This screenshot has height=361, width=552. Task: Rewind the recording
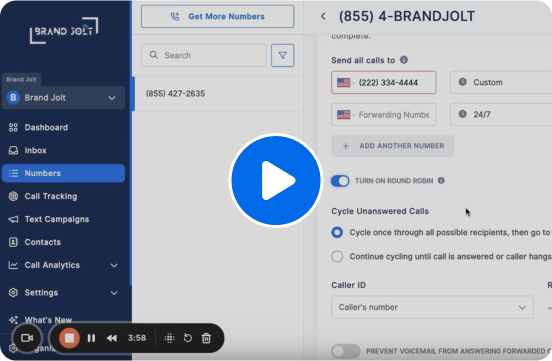[x=112, y=338]
